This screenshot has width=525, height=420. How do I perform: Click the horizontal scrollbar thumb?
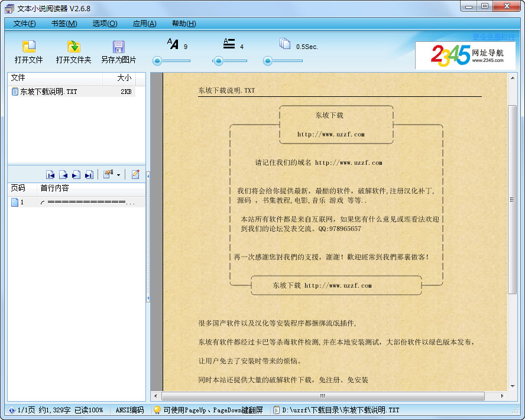tap(323, 396)
